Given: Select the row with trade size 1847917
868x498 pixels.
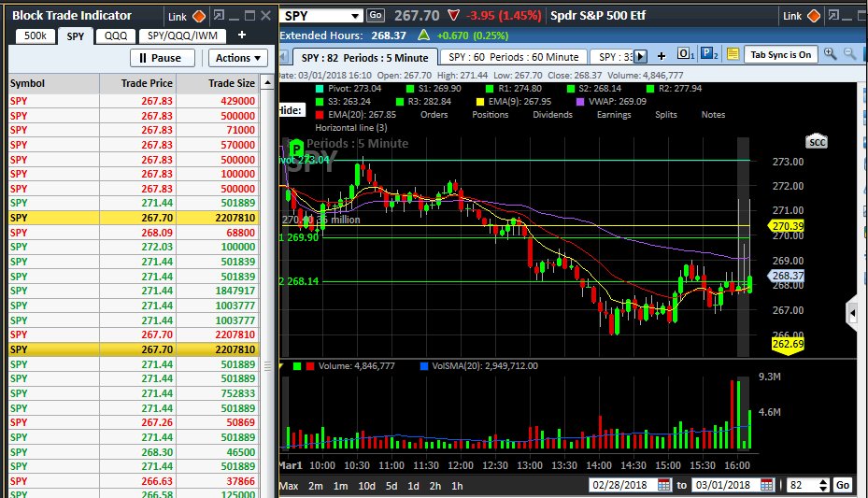Looking at the screenshot, I should coord(134,291).
